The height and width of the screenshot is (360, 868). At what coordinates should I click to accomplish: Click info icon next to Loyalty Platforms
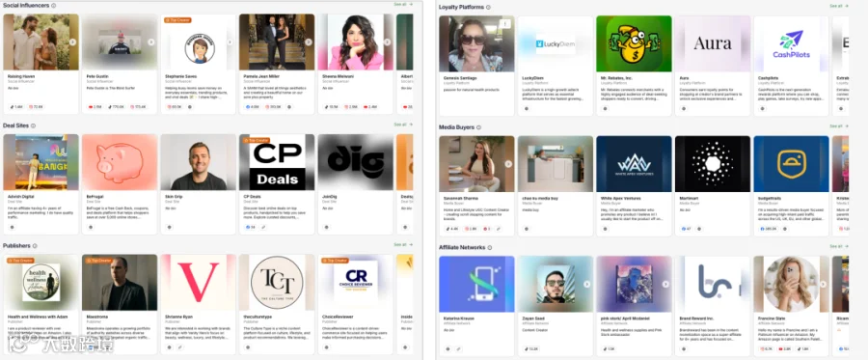tap(488, 7)
